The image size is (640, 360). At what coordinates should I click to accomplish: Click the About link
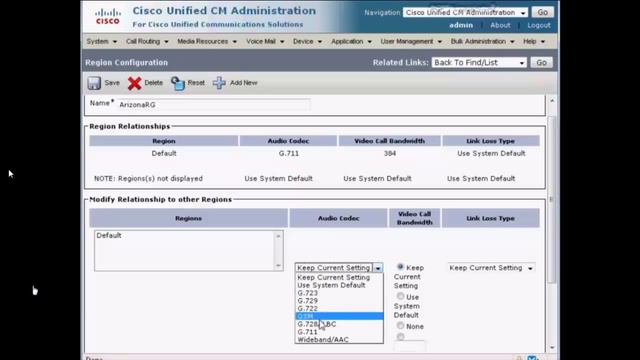click(500, 25)
